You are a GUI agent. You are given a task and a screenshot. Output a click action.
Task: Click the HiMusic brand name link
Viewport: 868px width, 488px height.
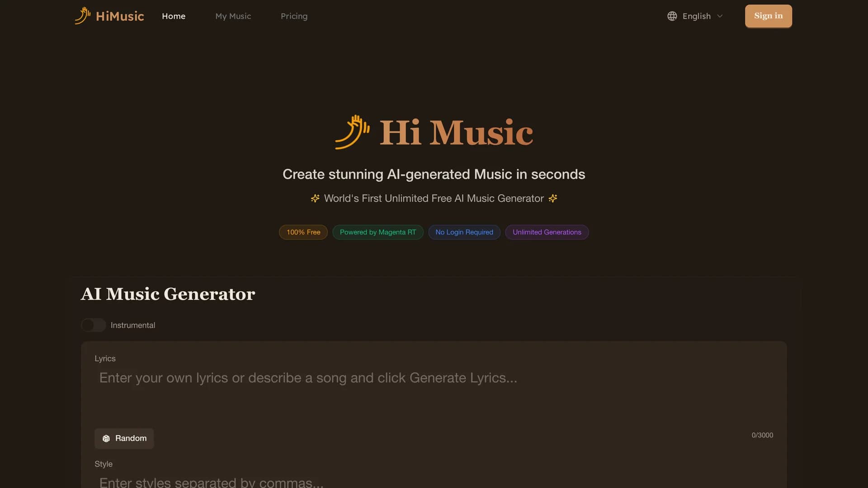pyautogui.click(x=120, y=16)
